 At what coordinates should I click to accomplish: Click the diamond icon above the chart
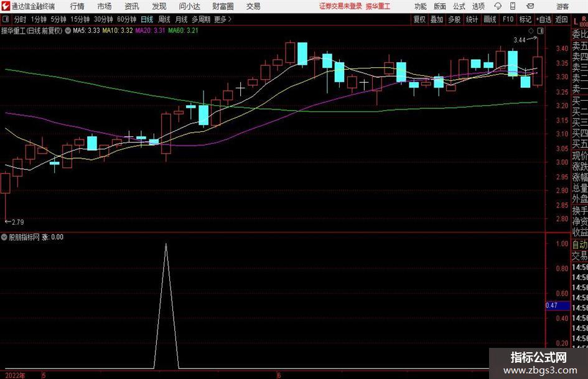[531, 30]
